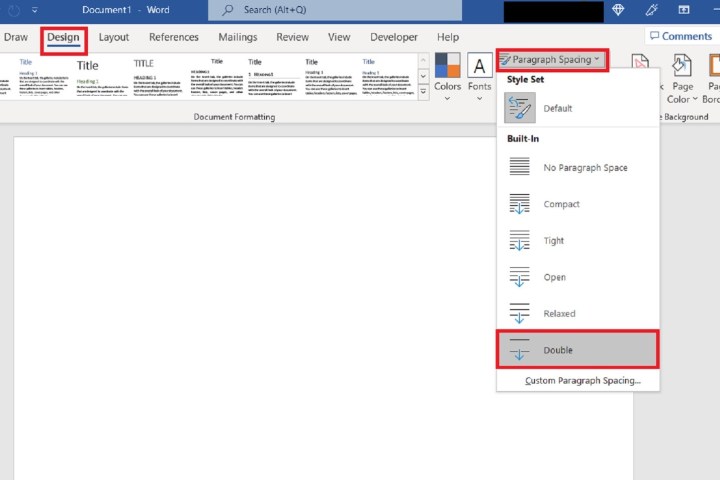The width and height of the screenshot is (720, 480).
Task: Expand the Paragraph Spacing dropdown
Action: tap(552, 59)
